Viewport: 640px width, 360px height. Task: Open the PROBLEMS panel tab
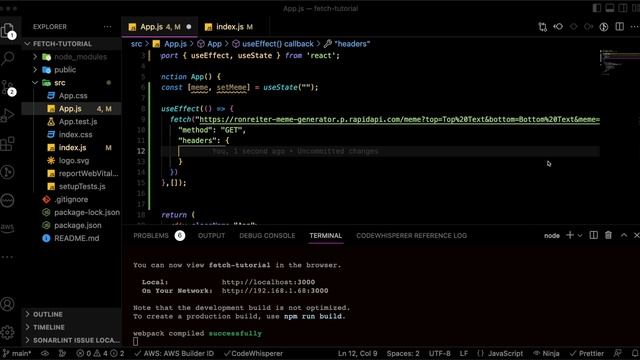159,236
